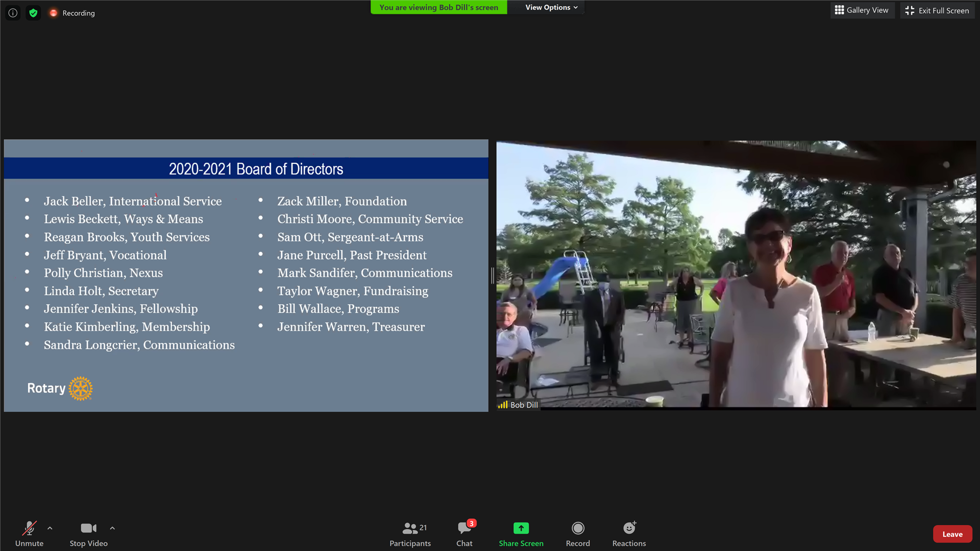Image resolution: width=980 pixels, height=551 pixels.
Task: Click the divider handle between slide and video
Action: click(x=492, y=275)
